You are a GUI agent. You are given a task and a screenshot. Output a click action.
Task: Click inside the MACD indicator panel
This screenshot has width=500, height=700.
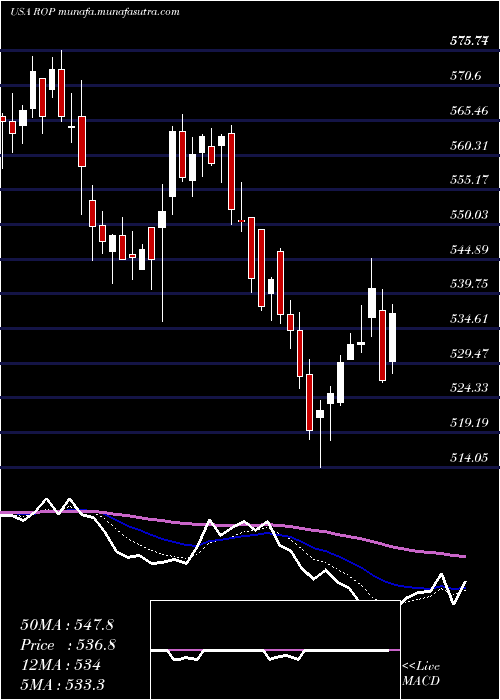coord(275,650)
